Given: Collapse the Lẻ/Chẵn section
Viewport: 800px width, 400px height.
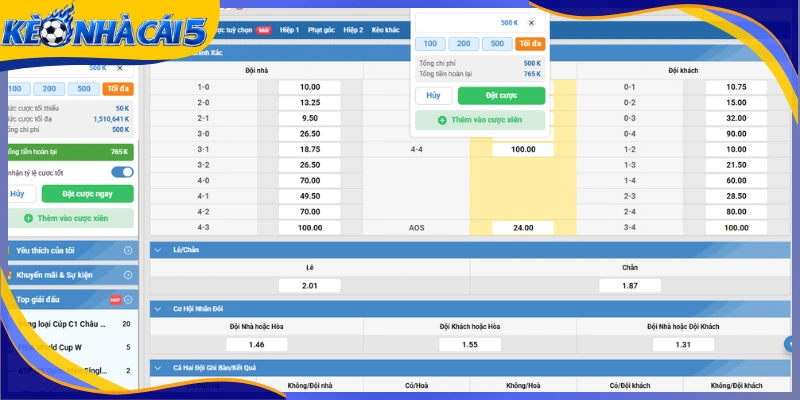Looking at the screenshot, I should pyautogui.click(x=158, y=250).
